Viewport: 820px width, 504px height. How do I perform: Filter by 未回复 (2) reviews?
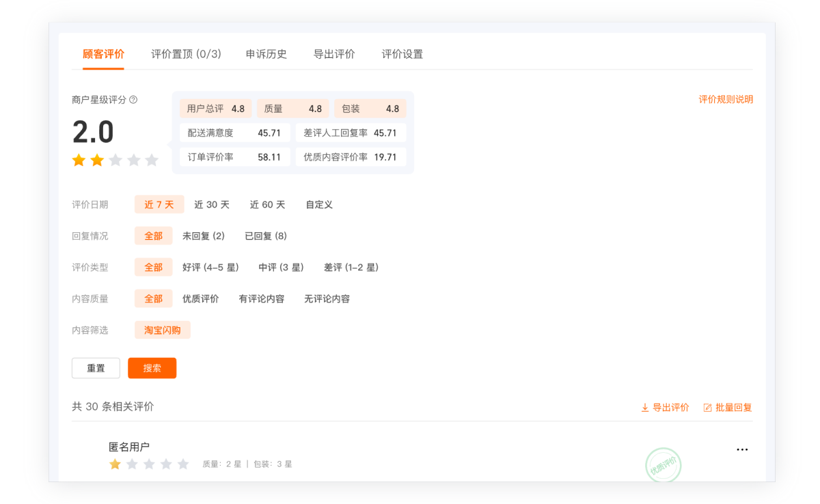[x=203, y=236]
